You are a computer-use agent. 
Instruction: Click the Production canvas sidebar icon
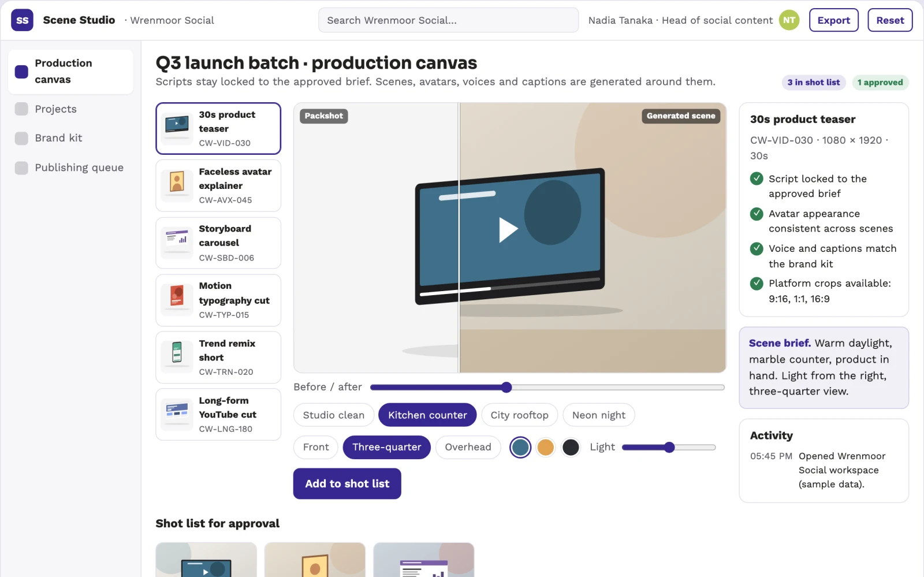coord(21,72)
